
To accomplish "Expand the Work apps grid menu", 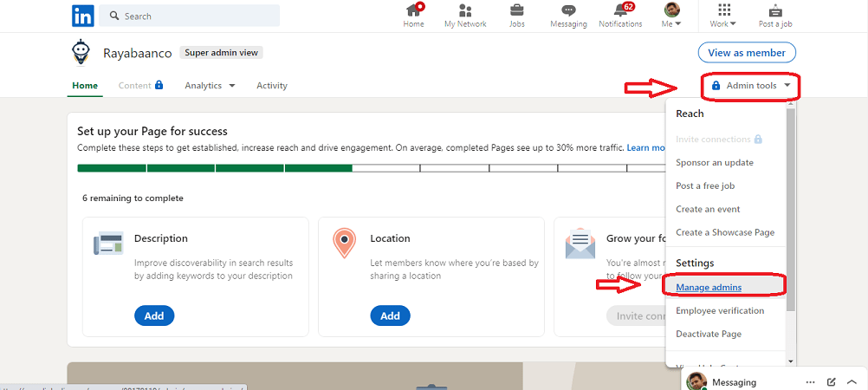I will point(723,16).
